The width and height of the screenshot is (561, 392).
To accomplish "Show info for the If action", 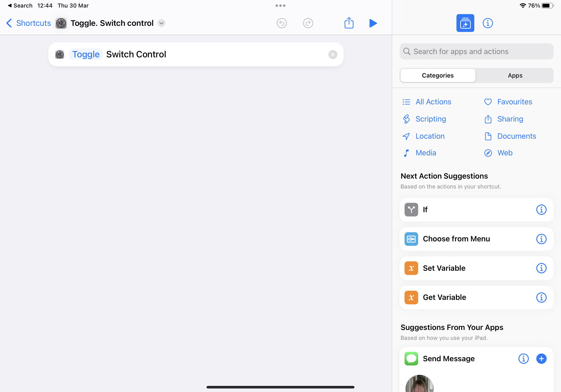I will point(541,210).
